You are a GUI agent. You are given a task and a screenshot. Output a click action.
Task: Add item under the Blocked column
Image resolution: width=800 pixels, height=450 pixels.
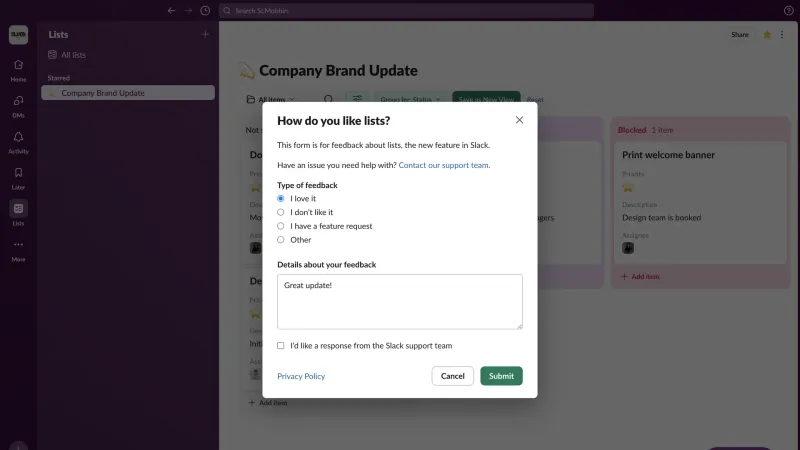(640, 277)
